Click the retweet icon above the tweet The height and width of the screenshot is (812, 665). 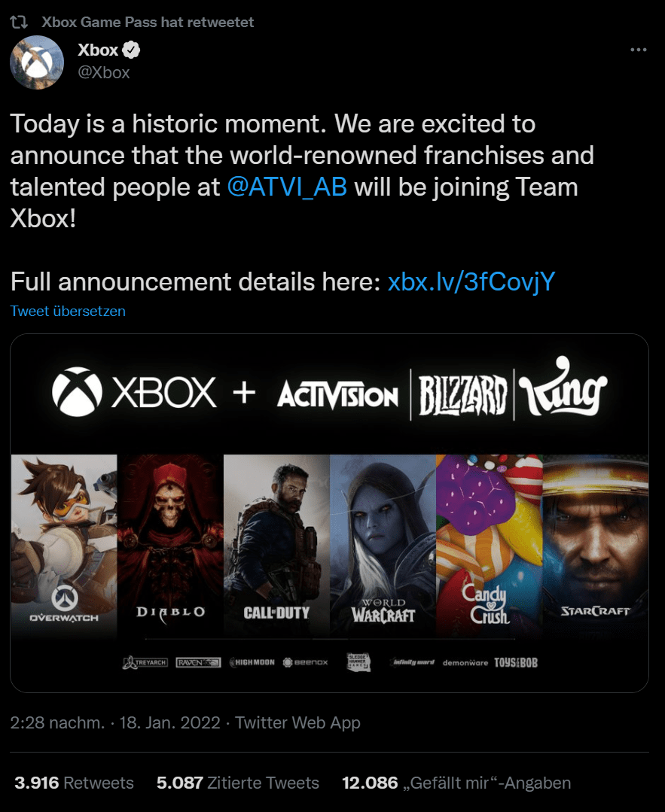point(19,23)
